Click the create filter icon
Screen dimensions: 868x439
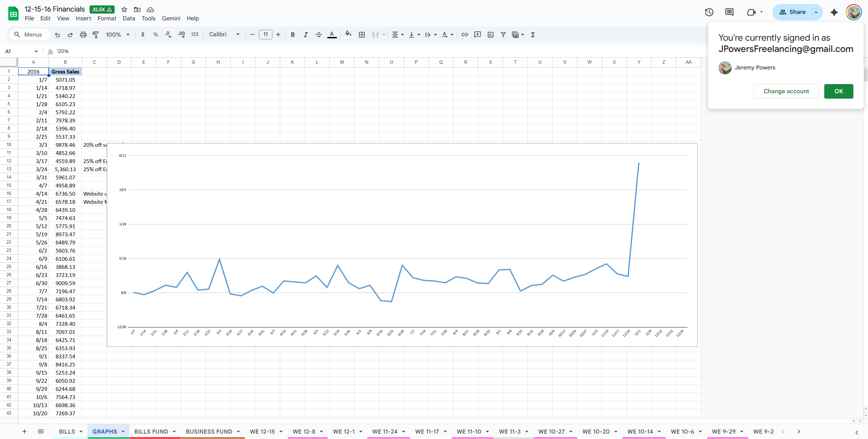pos(503,35)
